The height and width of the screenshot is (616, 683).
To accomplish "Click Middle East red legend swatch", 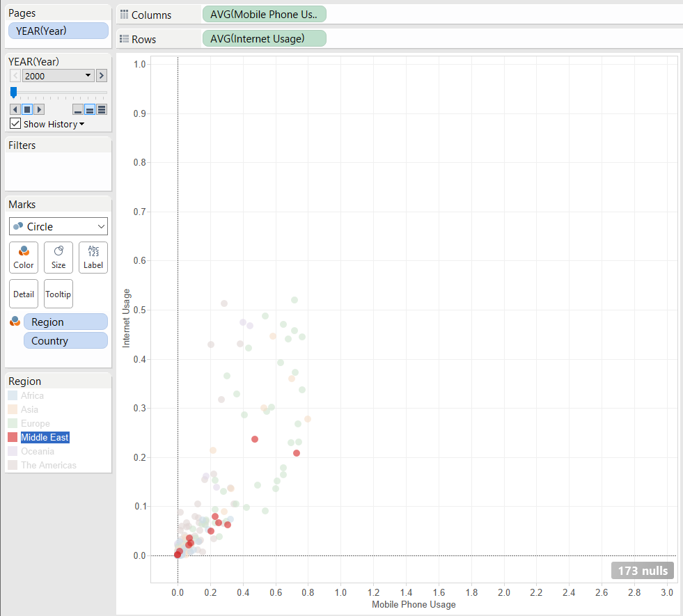I will click(x=13, y=437).
